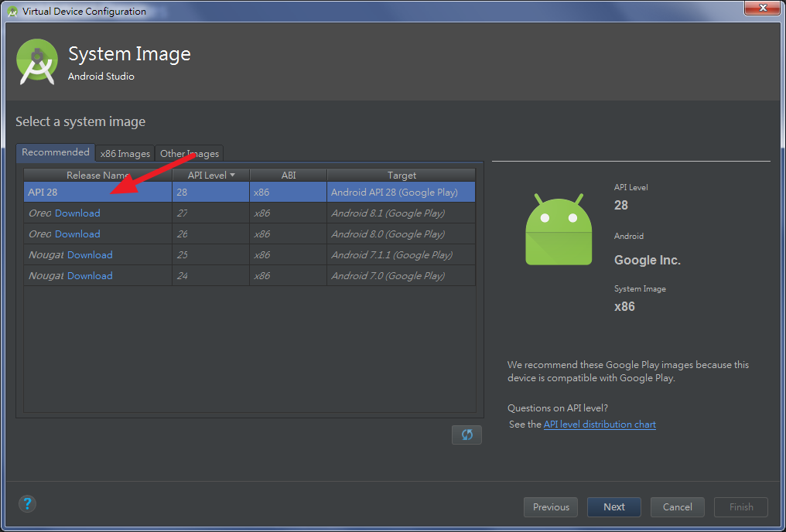Select the Android 7.0 (Google Play) row

(249, 276)
